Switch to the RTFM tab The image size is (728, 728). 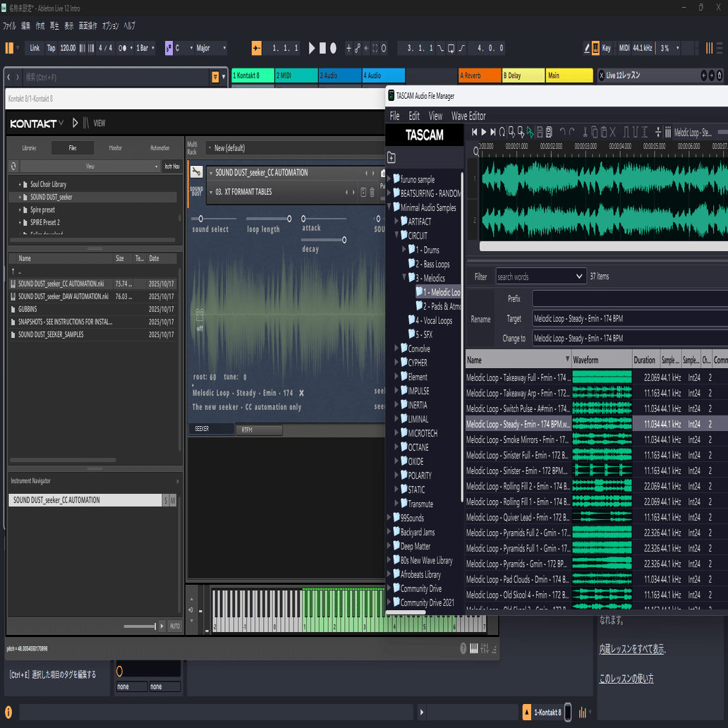click(259, 430)
